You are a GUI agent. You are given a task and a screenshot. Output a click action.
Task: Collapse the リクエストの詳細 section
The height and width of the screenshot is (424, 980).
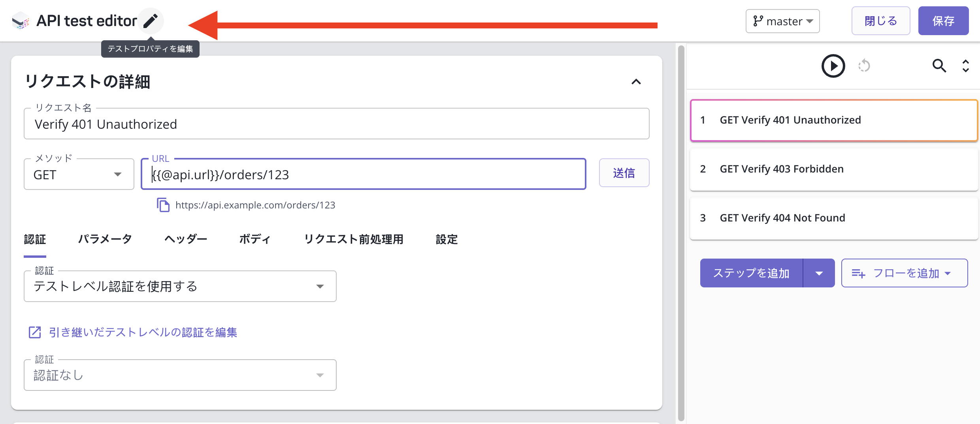636,82
